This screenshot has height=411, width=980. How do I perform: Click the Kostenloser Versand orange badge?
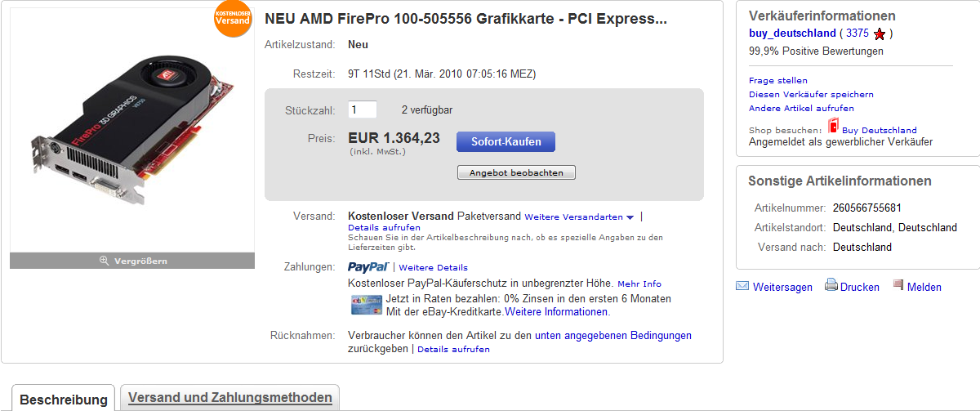pos(233,18)
